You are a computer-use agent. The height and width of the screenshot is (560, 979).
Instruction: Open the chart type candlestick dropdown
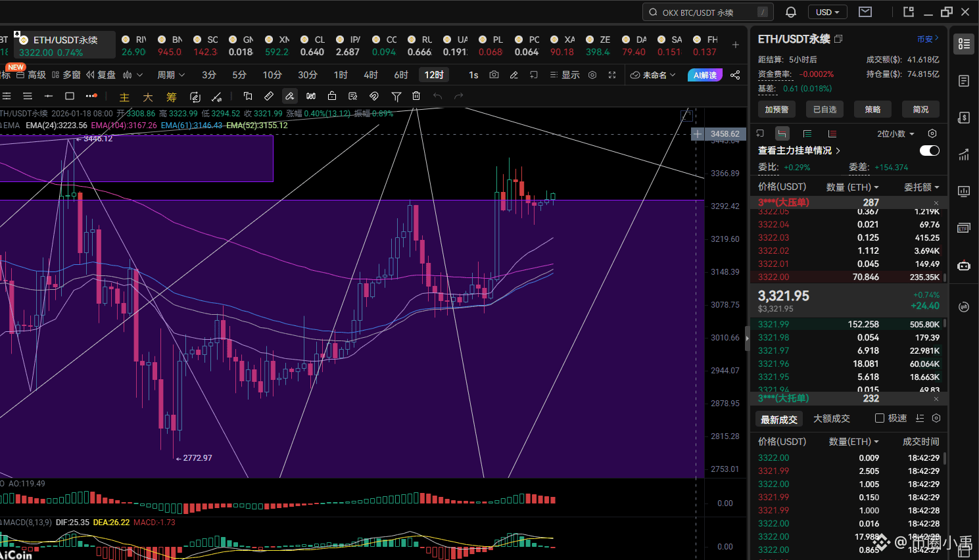coord(131,75)
